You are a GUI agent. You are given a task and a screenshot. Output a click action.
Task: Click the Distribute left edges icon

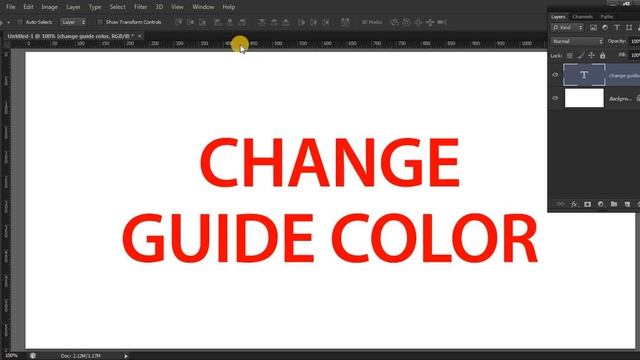tap(301, 22)
